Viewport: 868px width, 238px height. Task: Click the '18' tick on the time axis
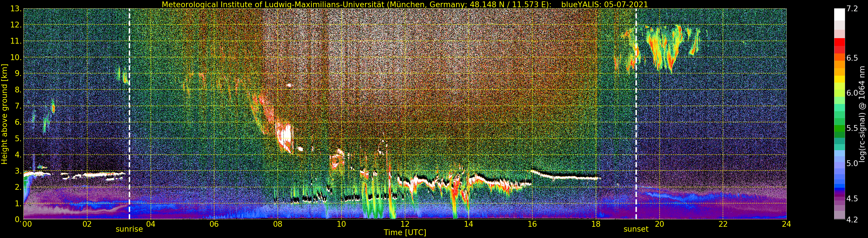click(596, 224)
